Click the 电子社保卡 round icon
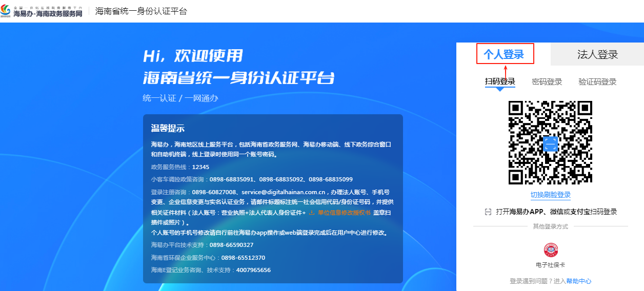The height and width of the screenshot is (291, 644). tap(551, 250)
